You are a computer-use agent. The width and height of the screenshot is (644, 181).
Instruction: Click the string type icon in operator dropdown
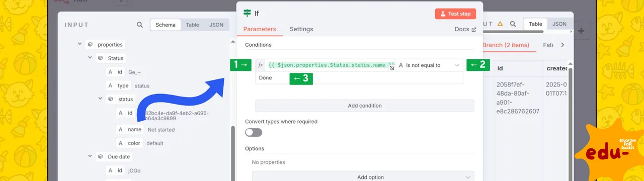401,65
